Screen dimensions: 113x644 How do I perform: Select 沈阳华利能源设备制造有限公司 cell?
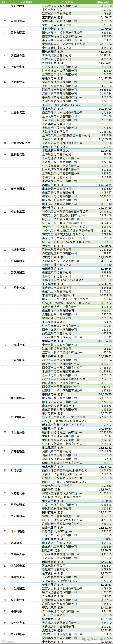(x=62, y=634)
